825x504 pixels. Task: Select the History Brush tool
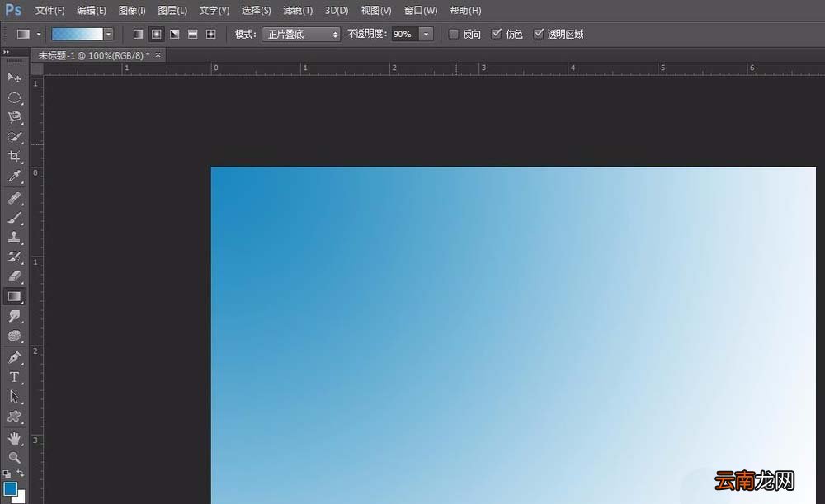(14, 257)
